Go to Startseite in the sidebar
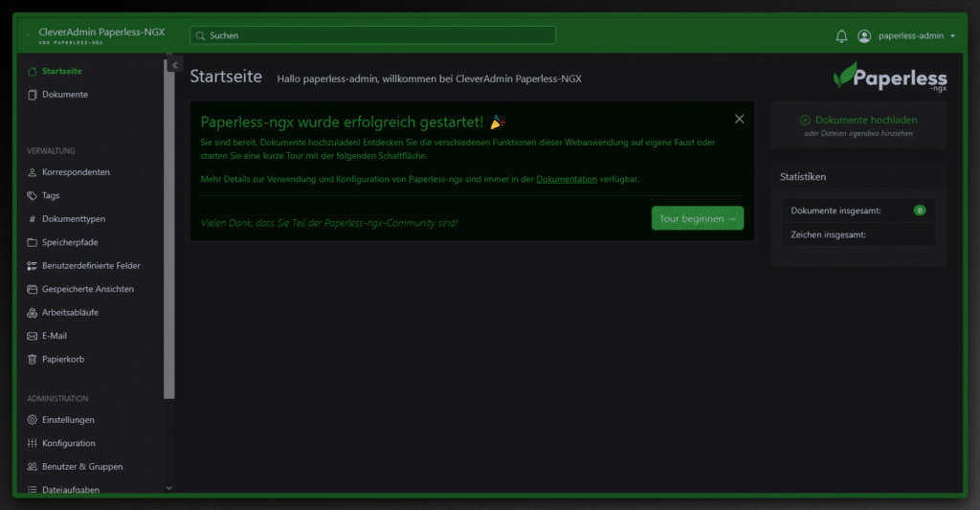 pyautogui.click(x=61, y=71)
